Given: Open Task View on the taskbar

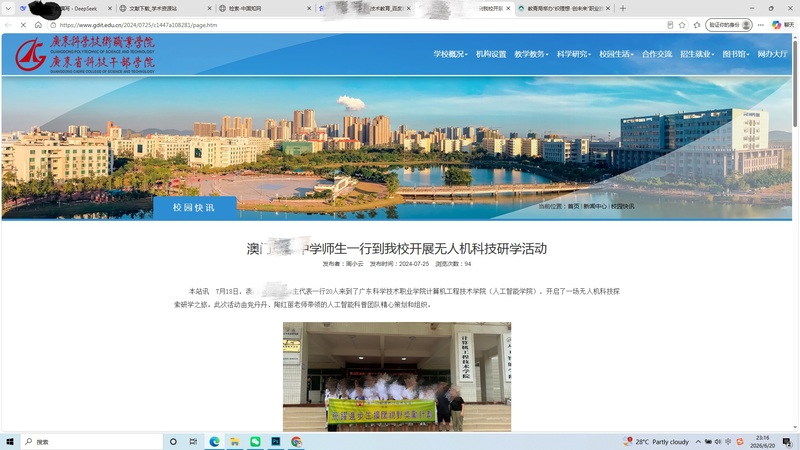Looking at the screenshot, I should click(193, 441).
